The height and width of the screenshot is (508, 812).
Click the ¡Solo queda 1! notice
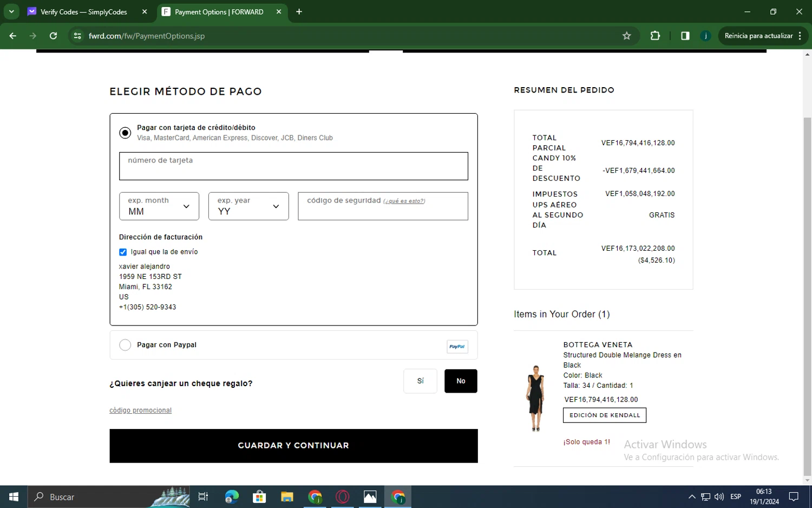[586, 442]
